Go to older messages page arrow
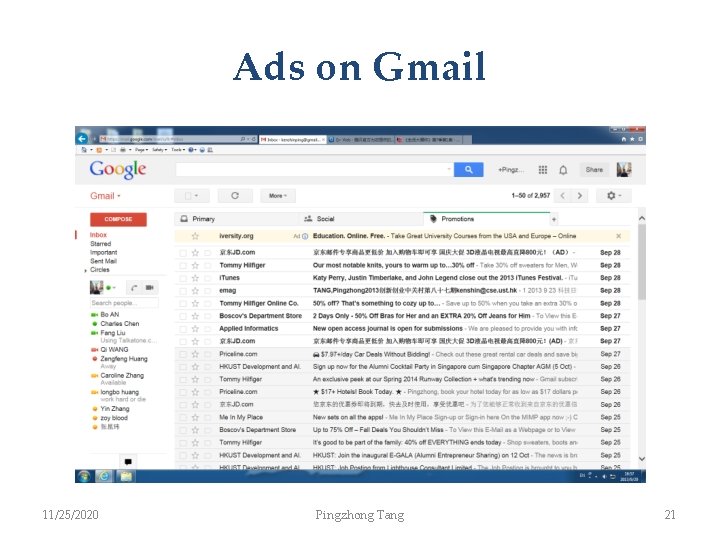Viewport: 720px width, 540px height. (x=580, y=196)
